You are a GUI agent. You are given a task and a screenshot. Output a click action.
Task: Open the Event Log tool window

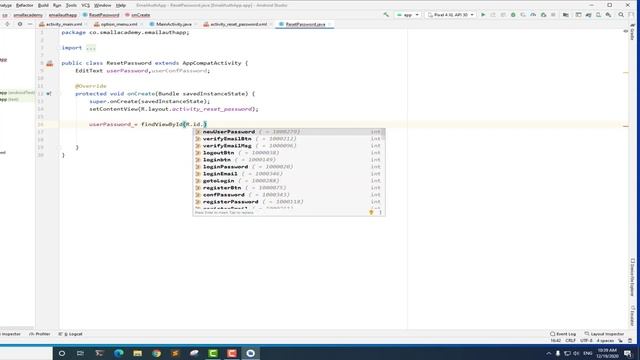tap(563, 334)
